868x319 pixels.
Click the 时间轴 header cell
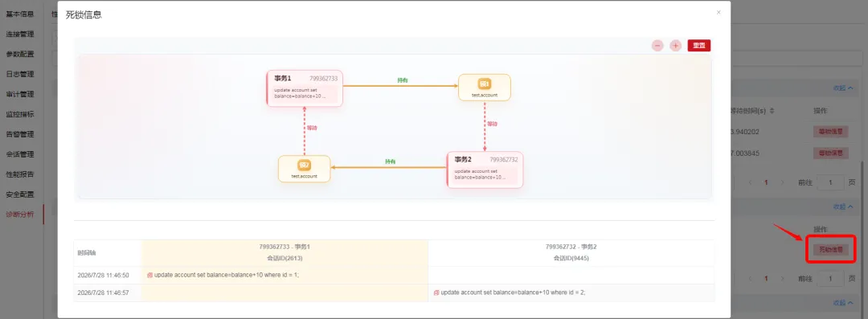pyautogui.click(x=86, y=252)
